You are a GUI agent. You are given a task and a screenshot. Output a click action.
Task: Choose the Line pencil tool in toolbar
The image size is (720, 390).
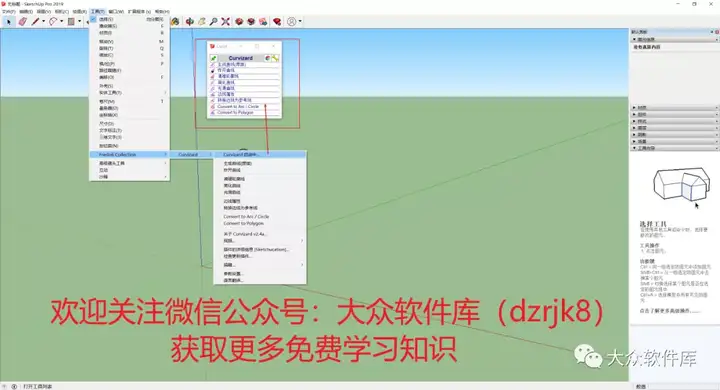click(35, 22)
